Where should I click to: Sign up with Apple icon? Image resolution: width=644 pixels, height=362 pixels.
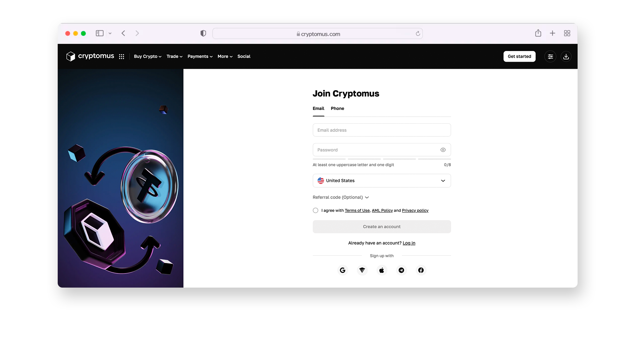click(382, 270)
